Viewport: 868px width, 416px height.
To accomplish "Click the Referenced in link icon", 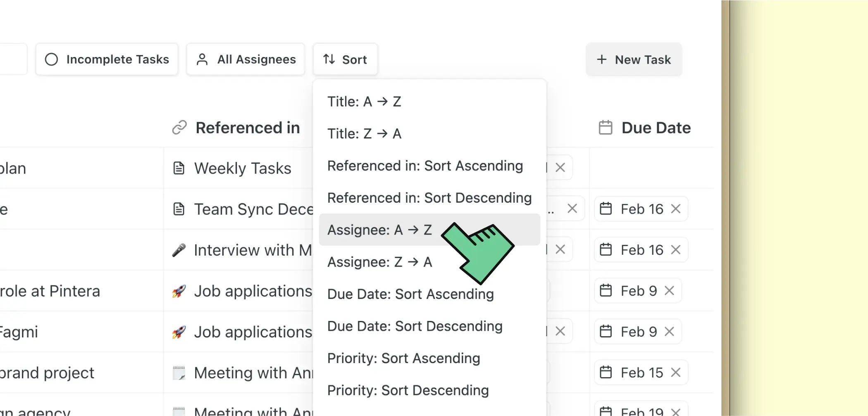I will [x=179, y=128].
